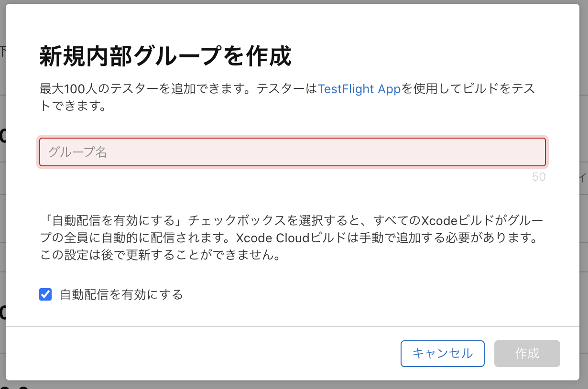The image size is (588, 389).
Task: Click the right end of the red-outlined group name field
Action: (x=535, y=152)
